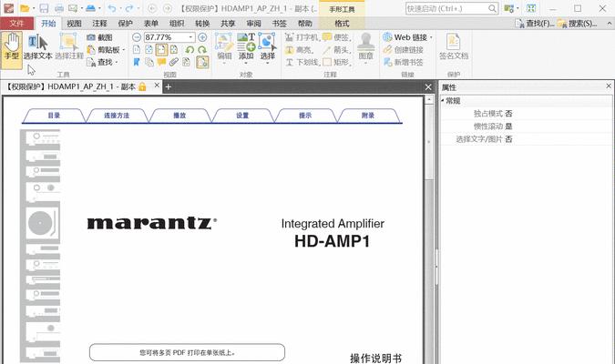Expand the Web Link (Web 链接) dropdown

tap(431, 37)
